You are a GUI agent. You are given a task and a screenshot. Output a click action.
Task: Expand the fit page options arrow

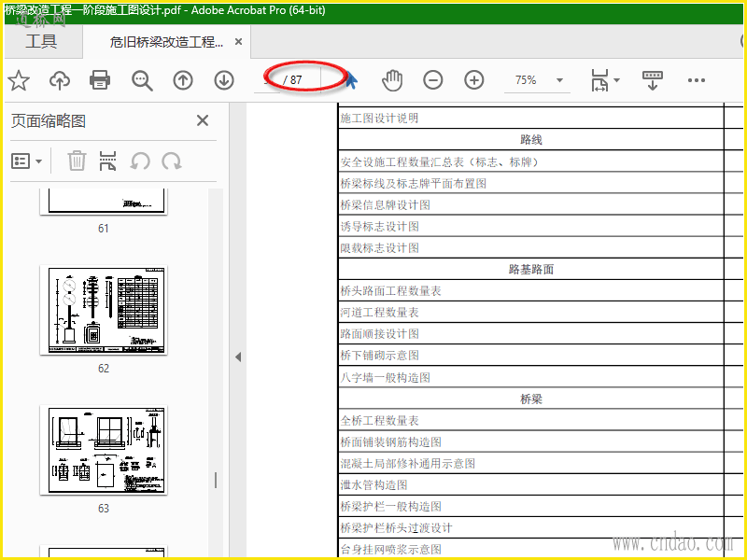point(617,80)
